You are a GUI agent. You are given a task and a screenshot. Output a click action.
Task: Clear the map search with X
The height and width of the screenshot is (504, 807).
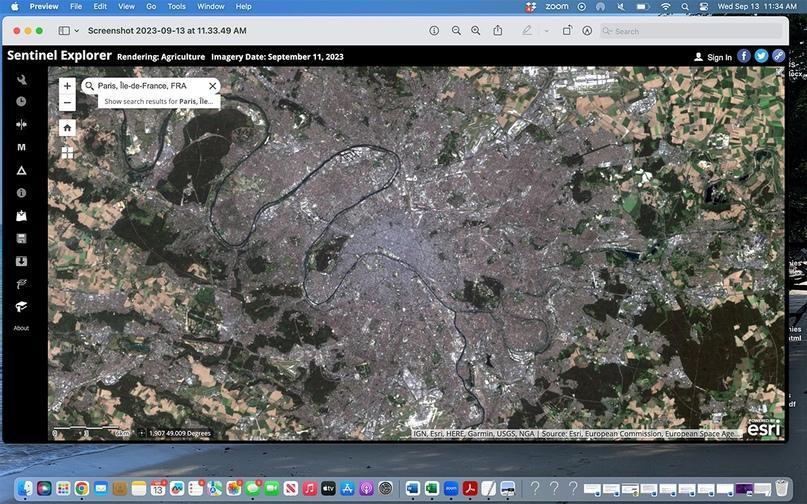tap(213, 86)
